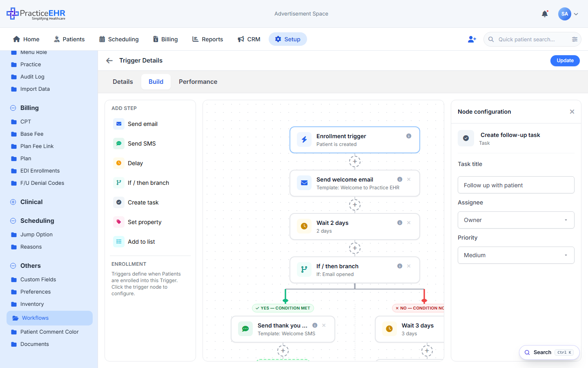Click the add patient icon
The image size is (588, 368).
coord(472,39)
